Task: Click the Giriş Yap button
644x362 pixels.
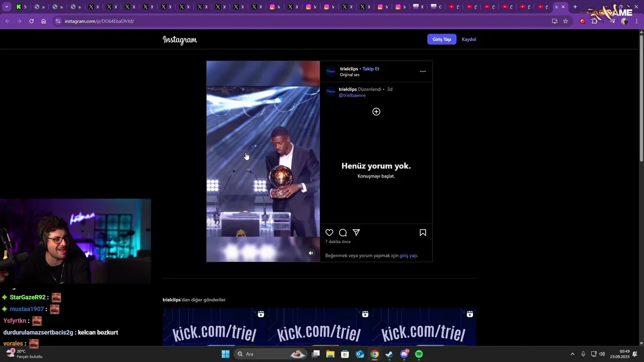Action: pos(442,39)
